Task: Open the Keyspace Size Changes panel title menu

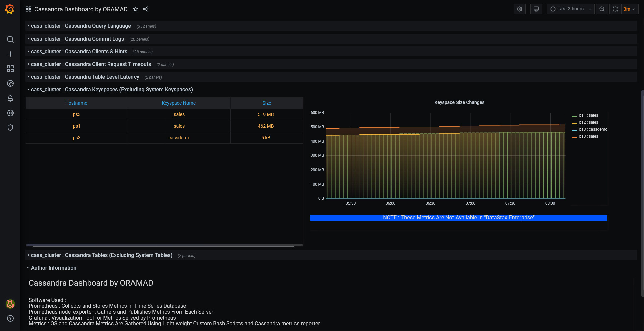Action: [x=459, y=102]
